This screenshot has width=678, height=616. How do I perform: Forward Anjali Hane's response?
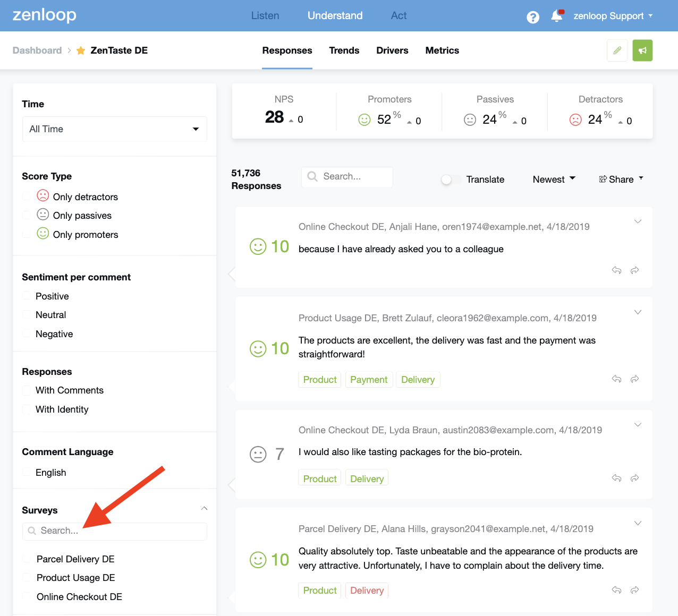pyautogui.click(x=634, y=270)
